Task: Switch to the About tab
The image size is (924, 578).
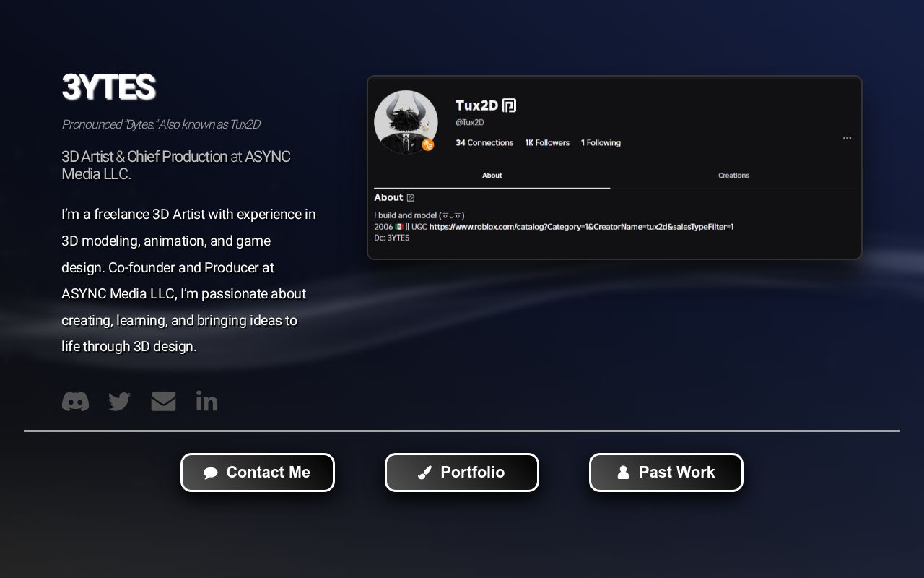Action: 492,176
